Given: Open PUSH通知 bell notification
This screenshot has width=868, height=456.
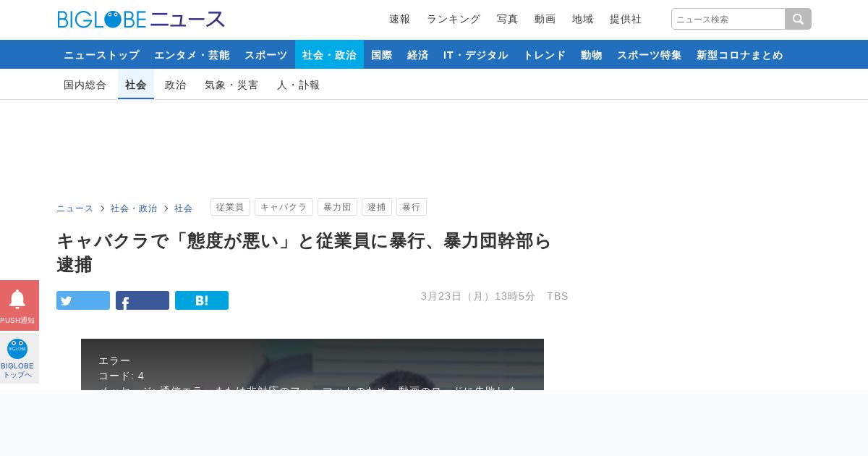Looking at the screenshot, I should pos(19,305).
